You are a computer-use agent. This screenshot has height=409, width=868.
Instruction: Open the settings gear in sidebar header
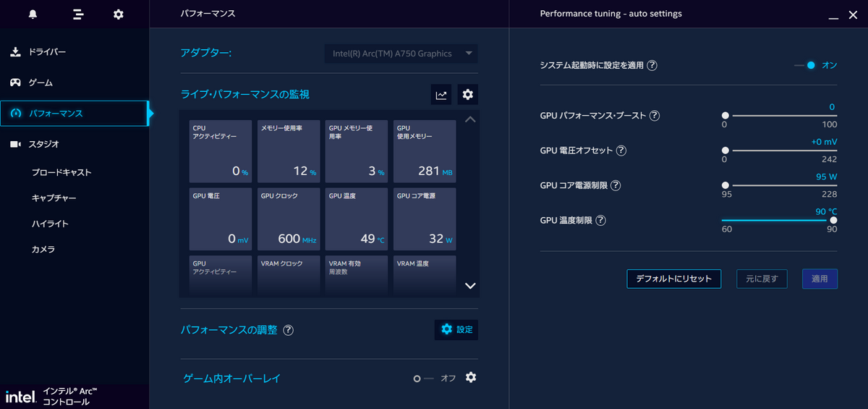pos(119,14)
